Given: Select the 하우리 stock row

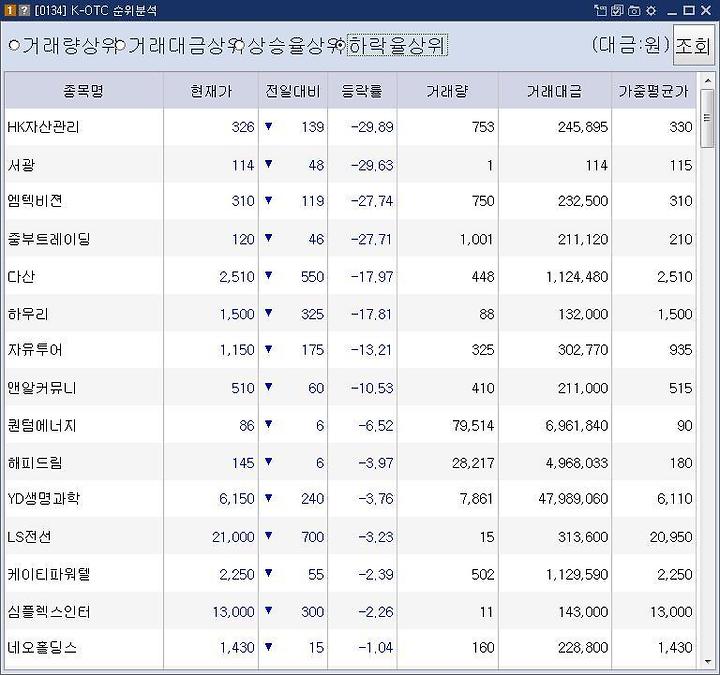Looking at the screenshot, I should 350,314.
